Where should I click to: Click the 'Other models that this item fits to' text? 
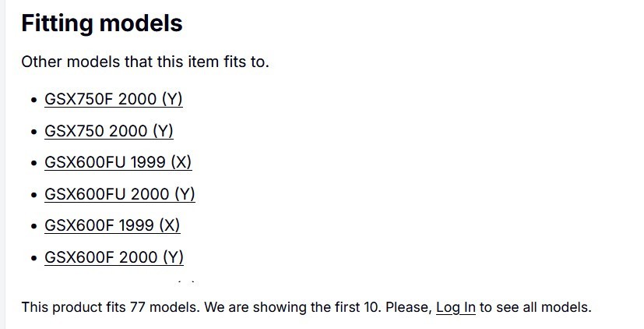145,62
